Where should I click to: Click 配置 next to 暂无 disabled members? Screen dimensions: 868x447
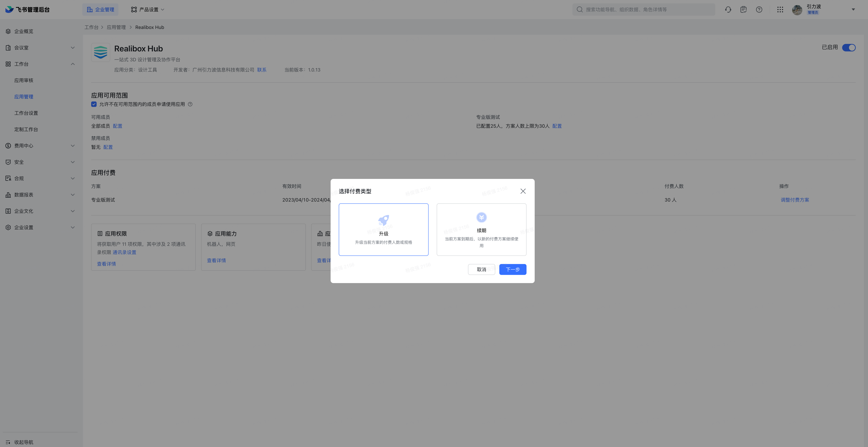[x=108, y=147]
